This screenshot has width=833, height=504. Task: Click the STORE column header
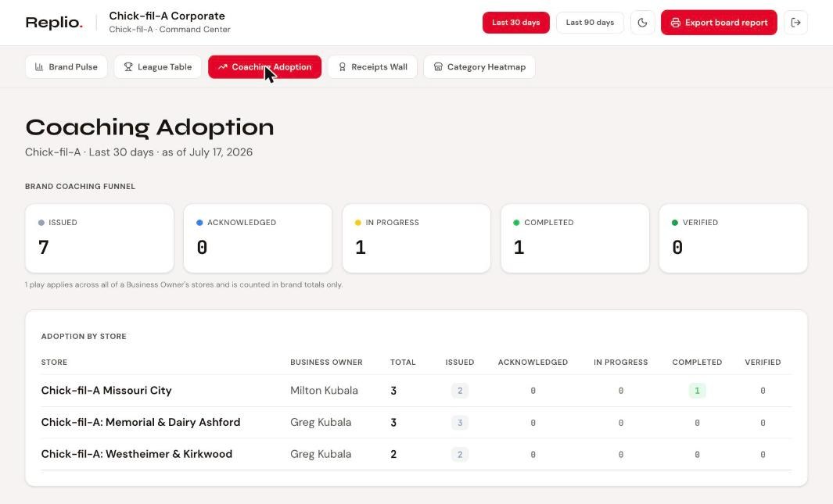click(x=54, y=363)
